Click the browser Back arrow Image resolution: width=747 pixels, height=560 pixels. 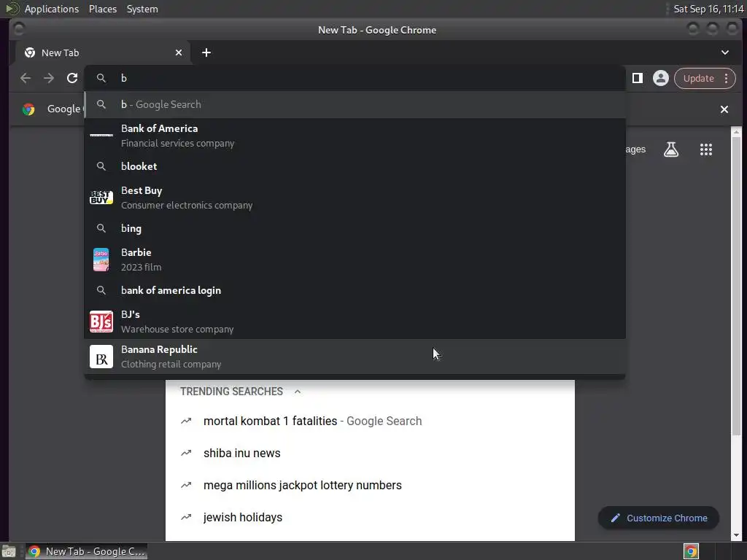point(26,78)
